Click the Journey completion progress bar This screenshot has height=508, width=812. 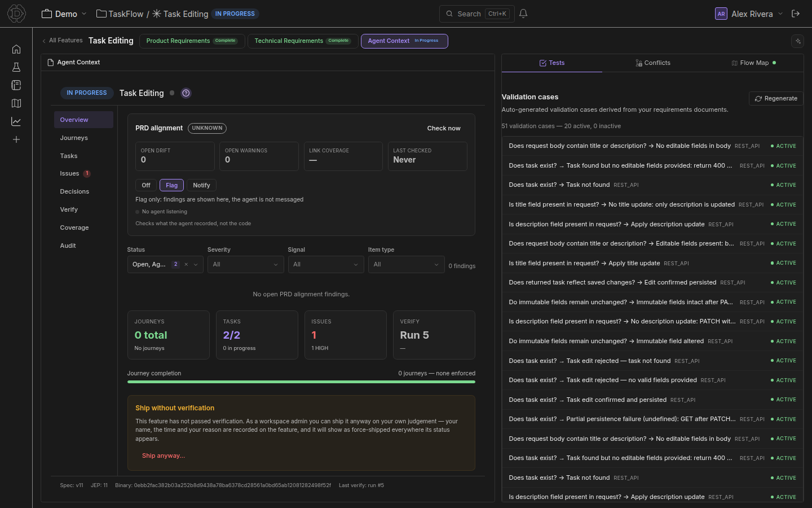301,382
